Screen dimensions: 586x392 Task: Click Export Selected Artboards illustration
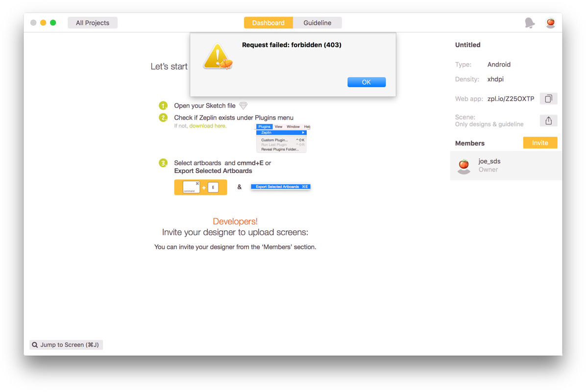tap(281, 187)
